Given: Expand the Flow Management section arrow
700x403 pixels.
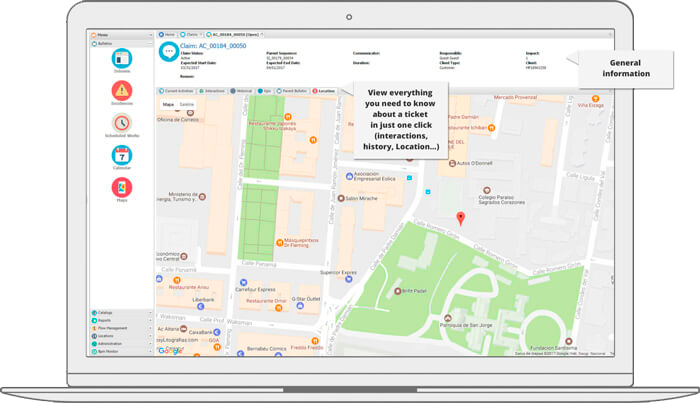Looking at the screenshot, I should point(150,328).
